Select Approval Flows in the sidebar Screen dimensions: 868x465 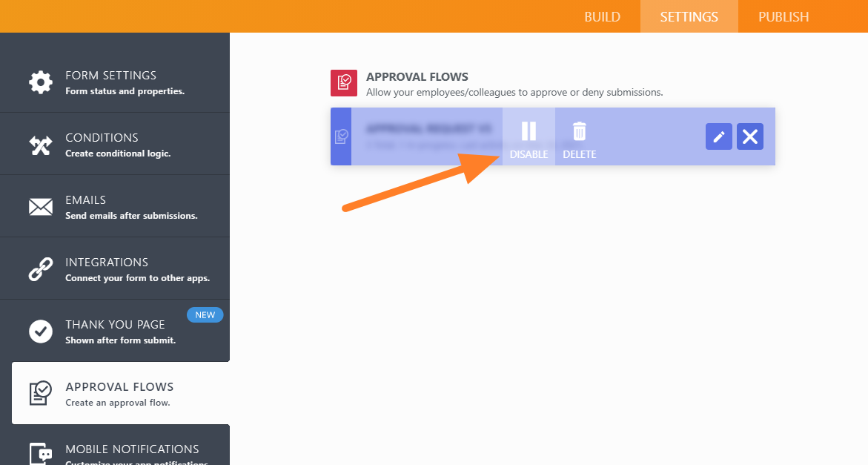point(121,393)
